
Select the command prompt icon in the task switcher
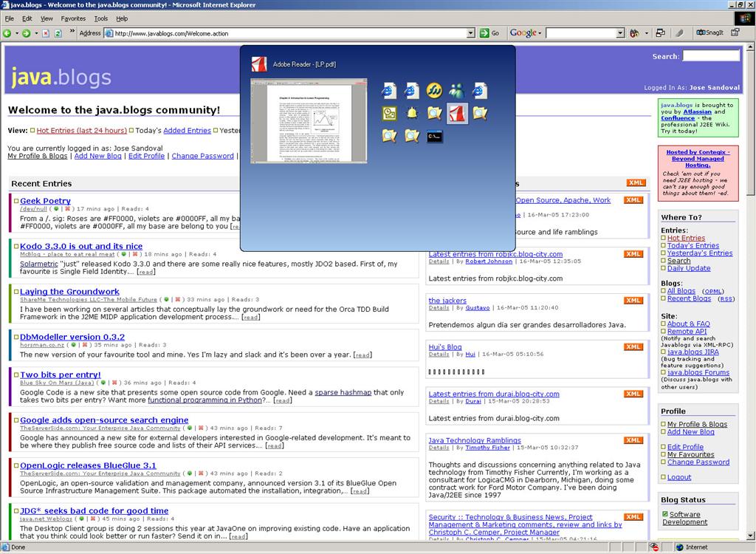(x=434, y=137)
